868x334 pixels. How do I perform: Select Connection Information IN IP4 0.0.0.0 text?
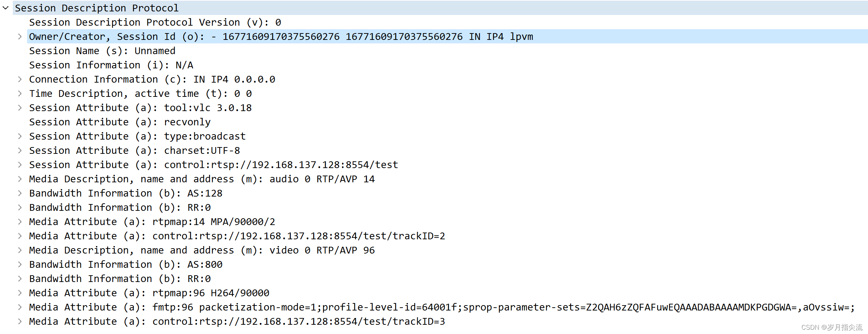point(152,79)
